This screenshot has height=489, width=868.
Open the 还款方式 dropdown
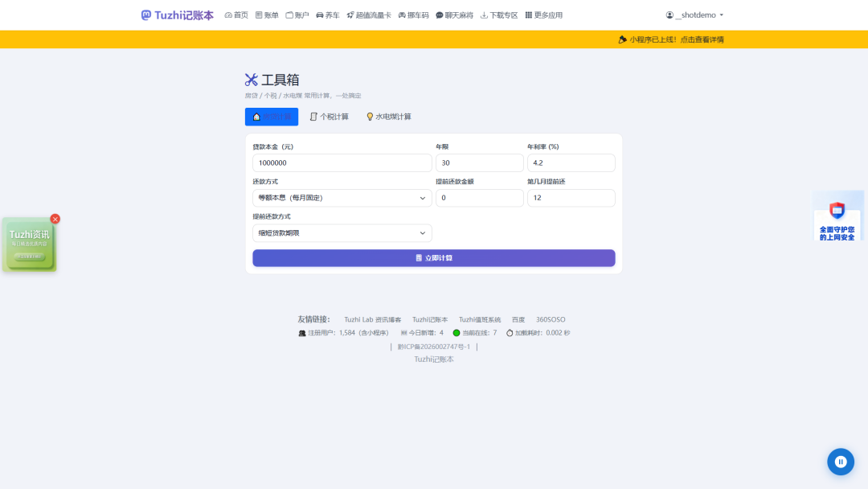click(342, 198)
